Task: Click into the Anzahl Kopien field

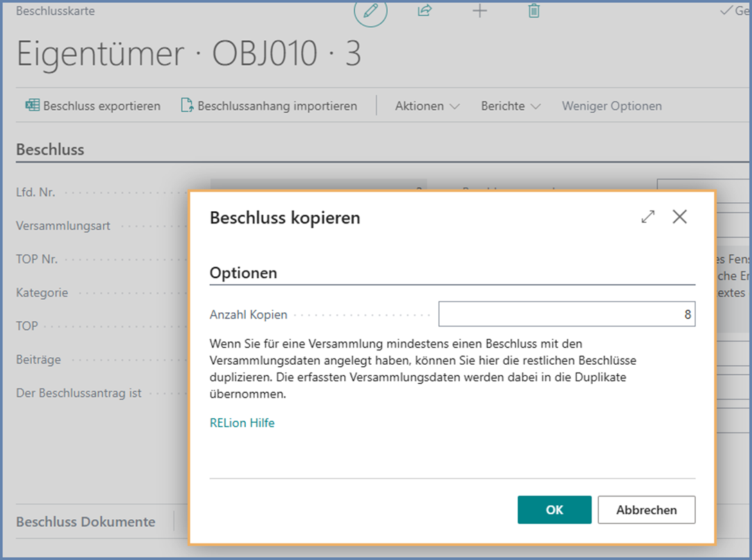Action: [566, 314]
